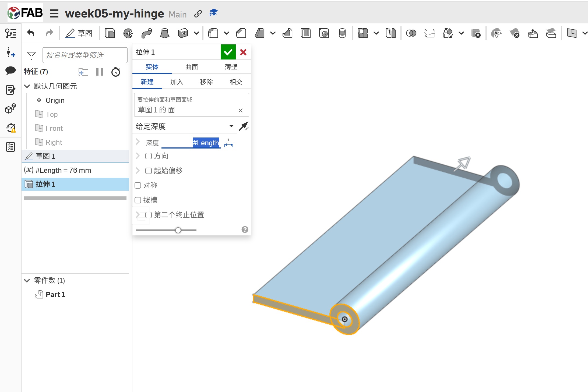Open the 给定深度 end type dropdown
The image size is (588, 392).
pyautogui.click(x=231, y=126)
